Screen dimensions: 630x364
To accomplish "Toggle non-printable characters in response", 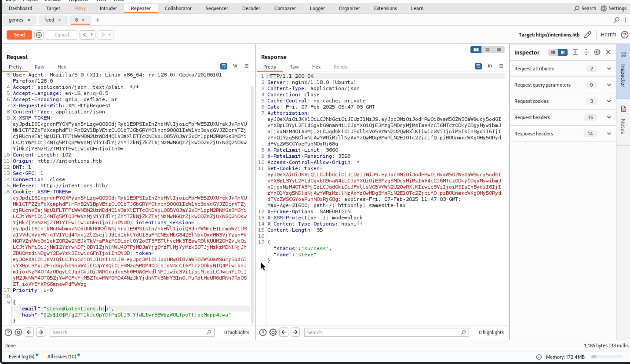I will tap(490, 66).
